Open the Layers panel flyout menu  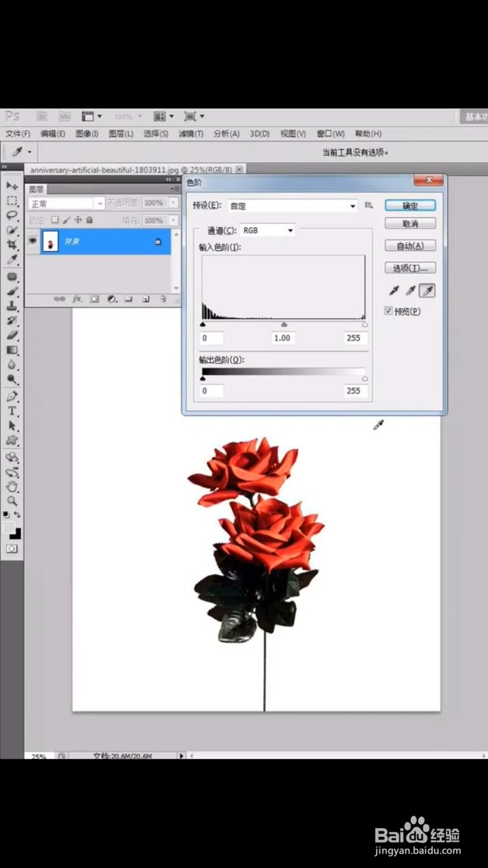coord(176,189)
